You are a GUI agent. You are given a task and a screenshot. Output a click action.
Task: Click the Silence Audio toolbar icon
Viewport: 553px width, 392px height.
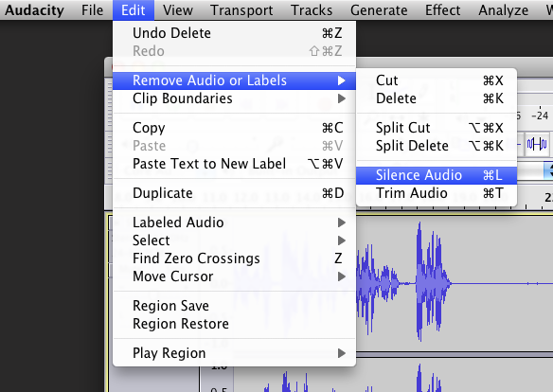coord(537,144)
